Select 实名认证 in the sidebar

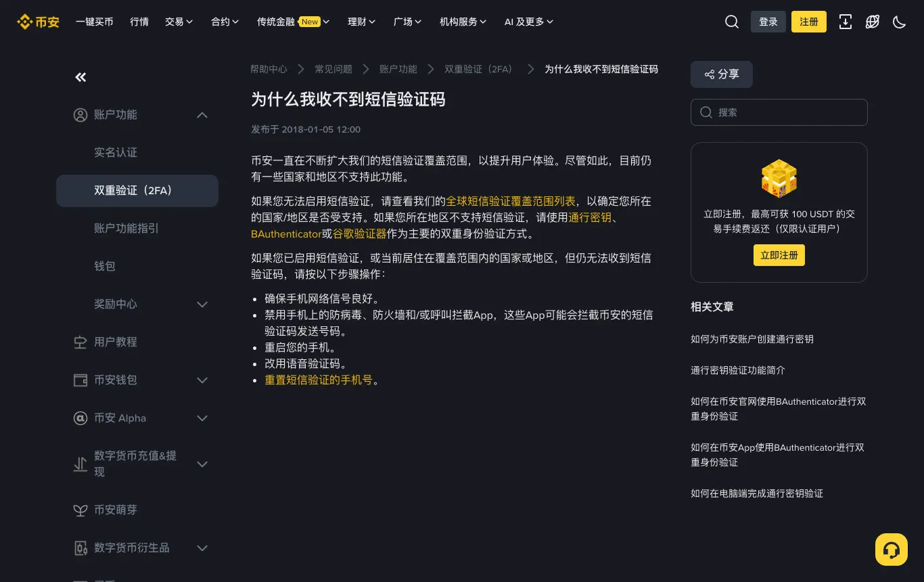tap(116, 153)
